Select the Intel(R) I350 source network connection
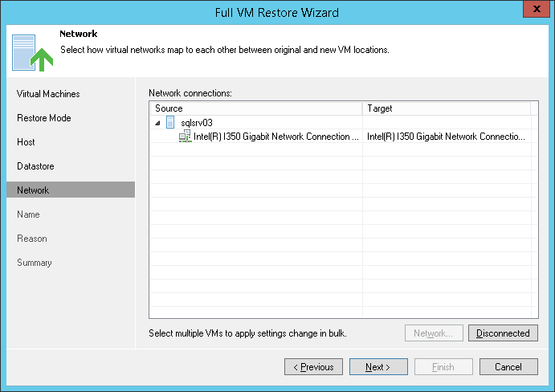 point(276,137)
